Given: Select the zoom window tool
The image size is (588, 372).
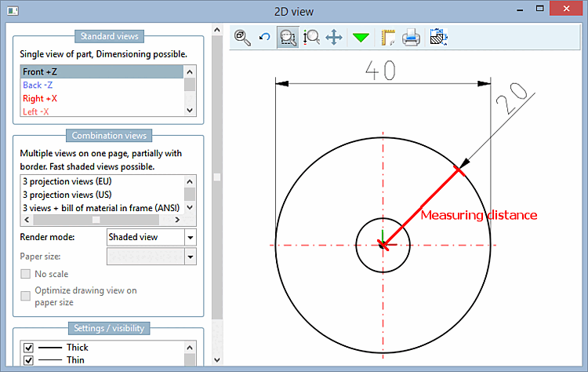Looking at the screenshot, I should [x=288, y=38].
